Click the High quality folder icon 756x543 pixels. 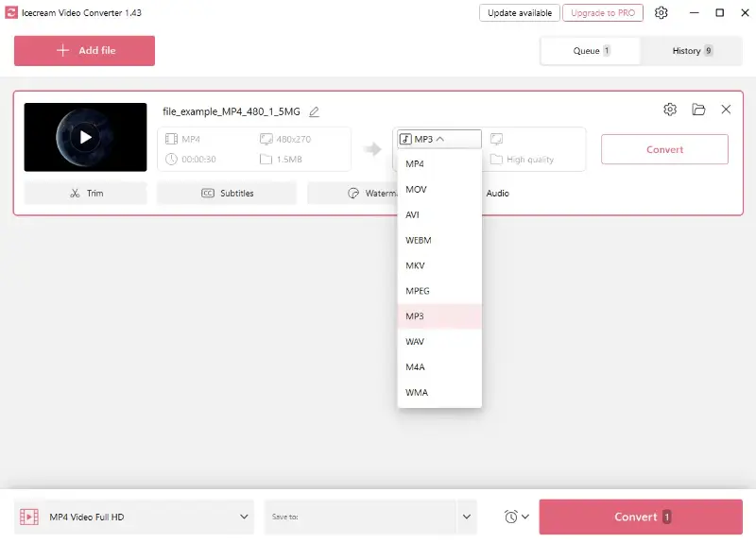click(x=496, y=160)
